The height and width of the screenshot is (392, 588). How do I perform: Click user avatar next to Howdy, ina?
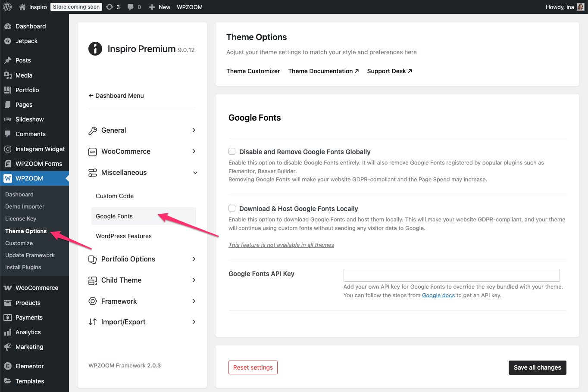(580, 7)
